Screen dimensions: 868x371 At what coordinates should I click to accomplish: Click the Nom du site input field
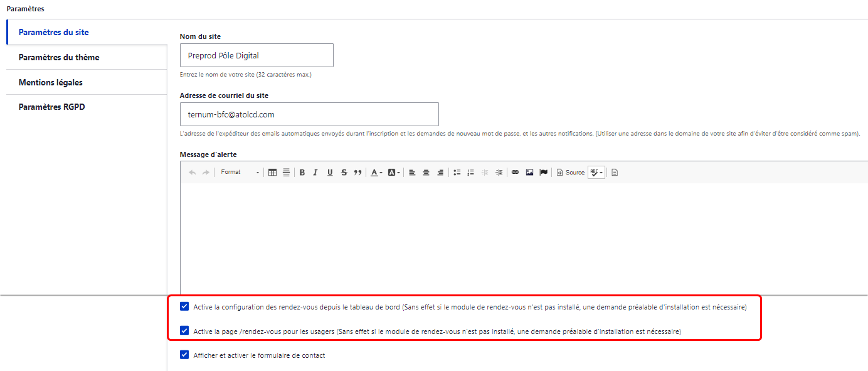[257, 55]
